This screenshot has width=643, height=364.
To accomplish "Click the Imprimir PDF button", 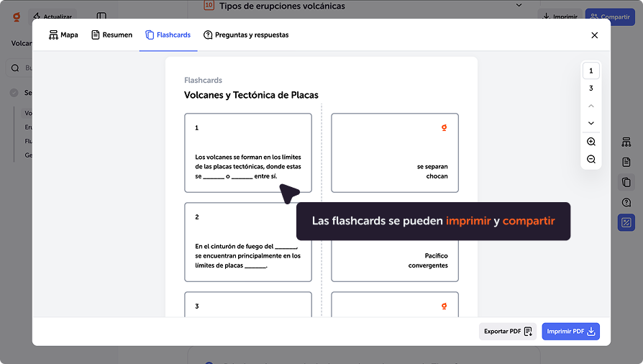I will [571, 331].
